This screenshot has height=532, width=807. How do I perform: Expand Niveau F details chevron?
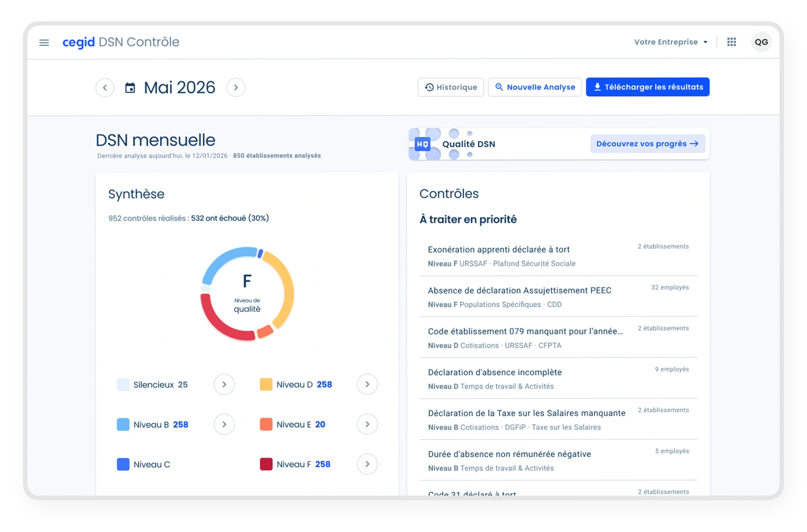tap(367, 464)
